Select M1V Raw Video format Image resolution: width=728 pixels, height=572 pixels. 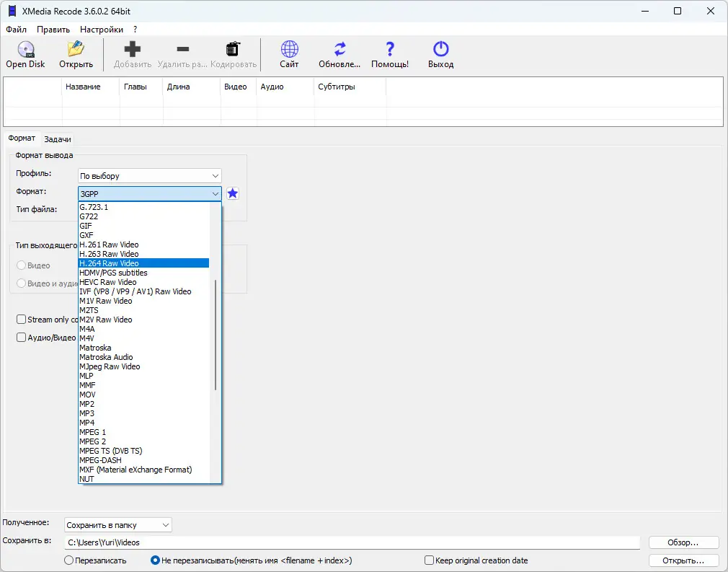pos(144,301)
